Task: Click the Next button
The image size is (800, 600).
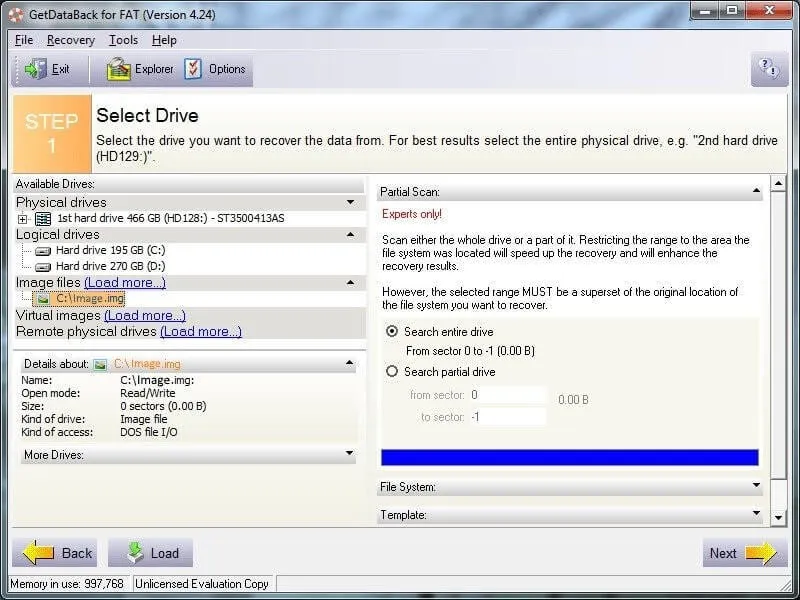Action: (x=742, y=553)
